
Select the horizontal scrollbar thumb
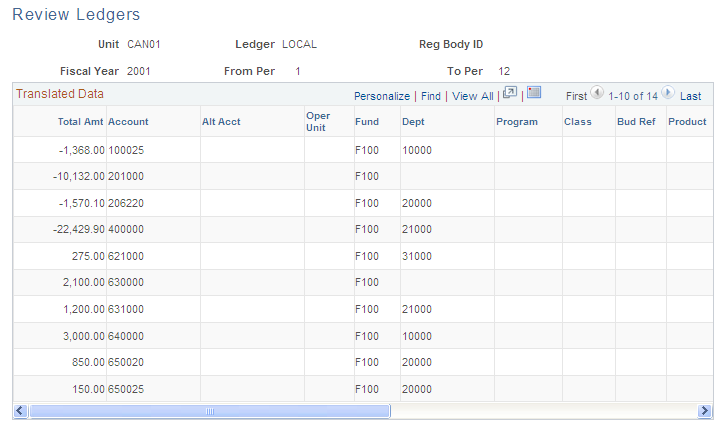tap(210, 411)
